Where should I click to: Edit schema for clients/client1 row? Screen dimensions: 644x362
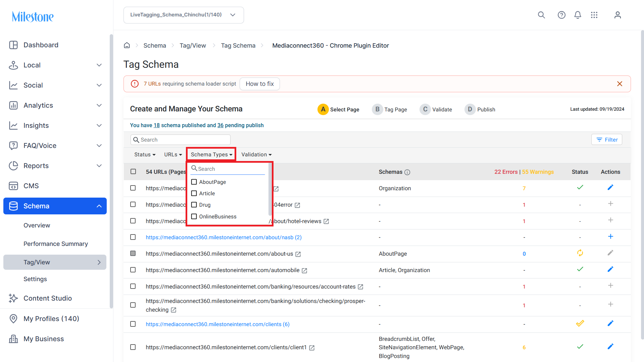pyautogui.click(x=610, y=346)
